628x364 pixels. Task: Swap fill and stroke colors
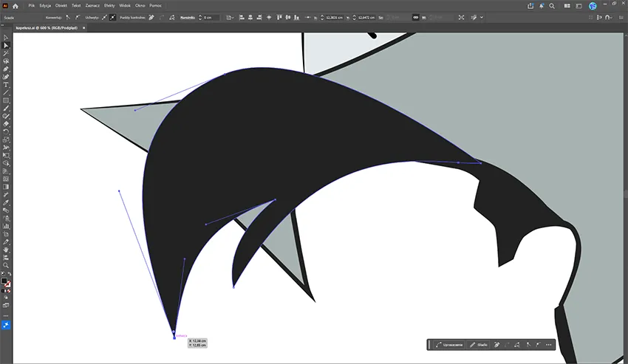[9, 274]
